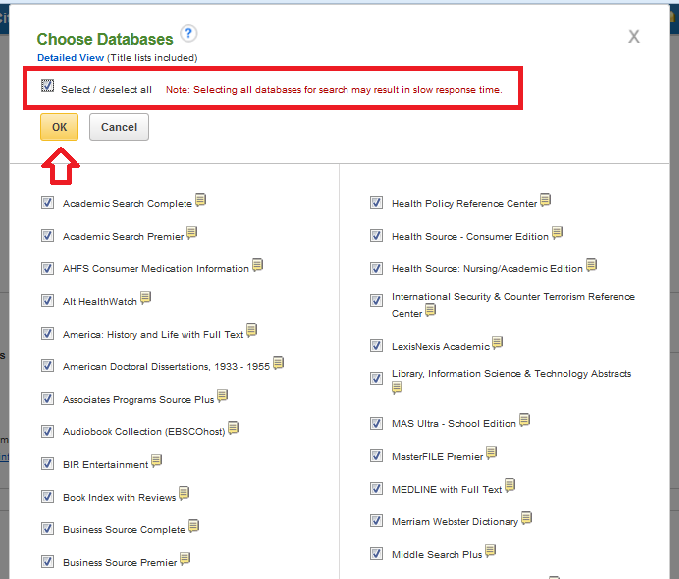Toggle the MasterFILE Premier checkbox
The height and width of the screenshot is (579, 679).
376,456
